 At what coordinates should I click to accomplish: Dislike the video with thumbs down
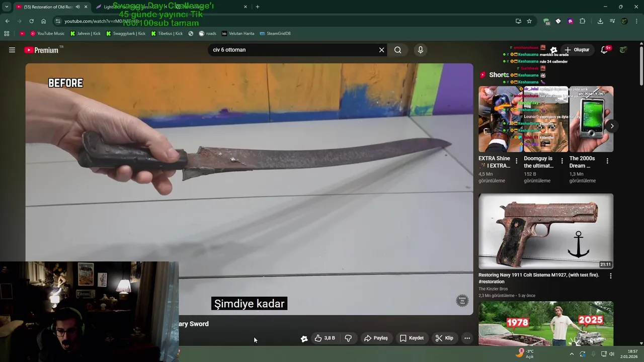click(348, 338)
